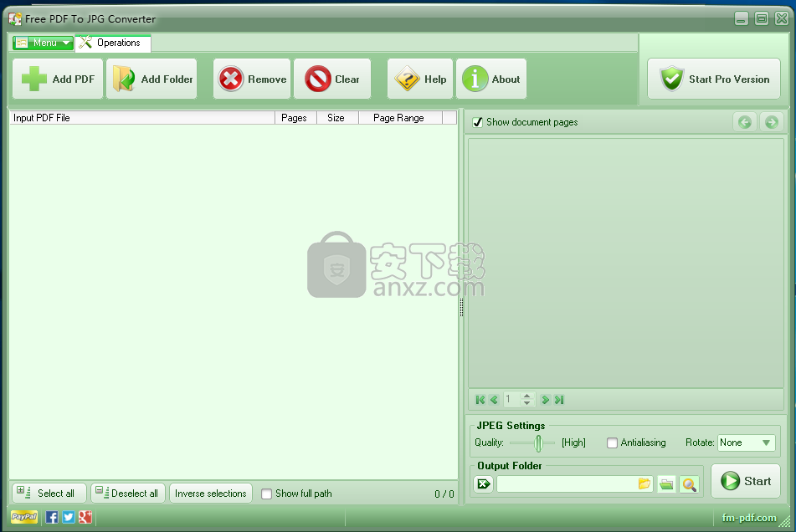Click the Pages column header
This screenshot has height=532, width=796.
[x=295, y=118]
